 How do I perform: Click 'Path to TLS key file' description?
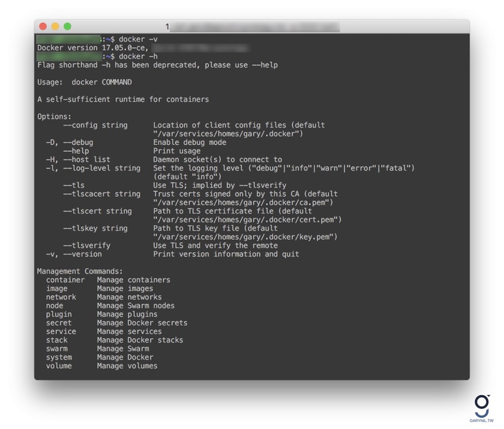click(196, 228)
